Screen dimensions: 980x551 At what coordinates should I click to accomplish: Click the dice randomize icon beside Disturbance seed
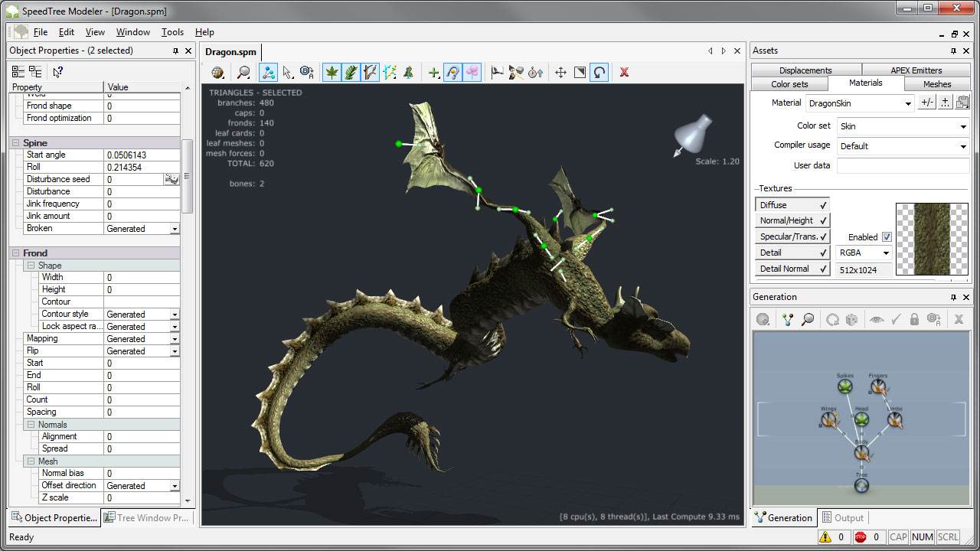point(171,179)
